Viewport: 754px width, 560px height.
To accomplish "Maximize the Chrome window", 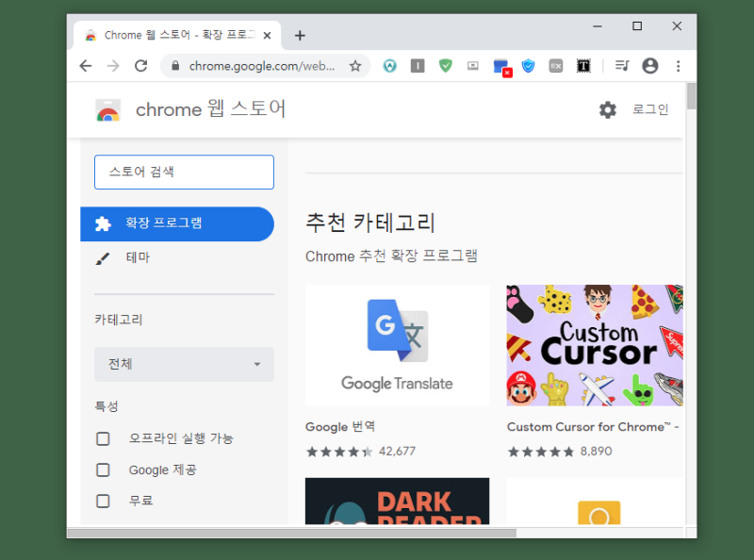I will click(637, 26).
